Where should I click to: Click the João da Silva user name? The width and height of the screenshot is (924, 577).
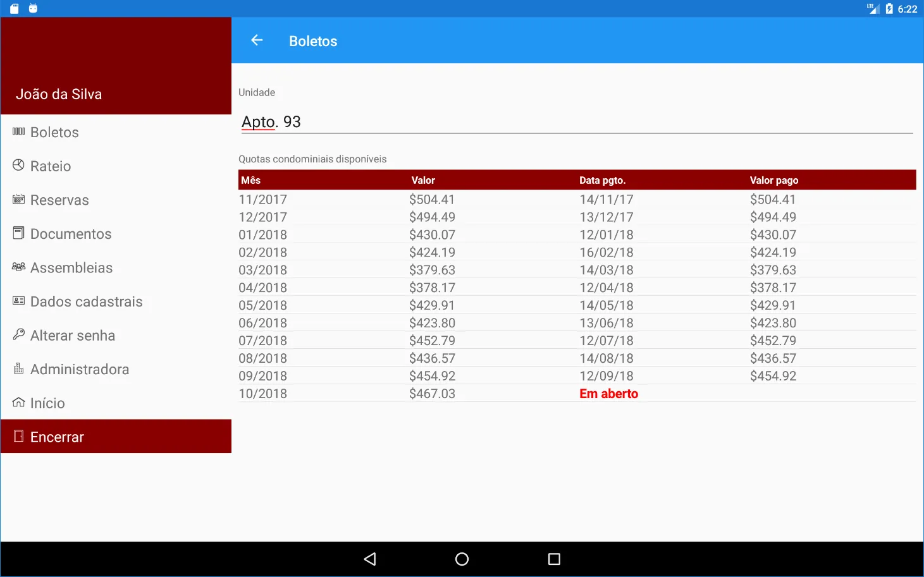click(59, 94)
